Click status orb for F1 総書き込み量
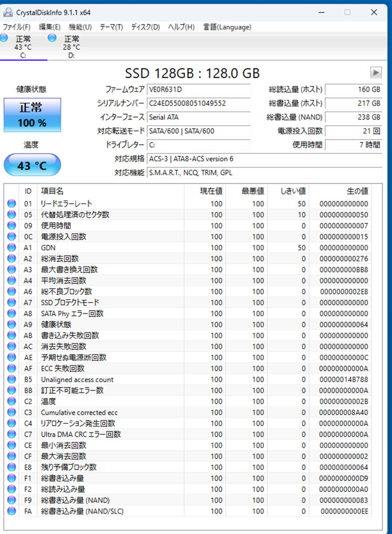This screenshot has height=534, width=392. click(x=12, y=478)
